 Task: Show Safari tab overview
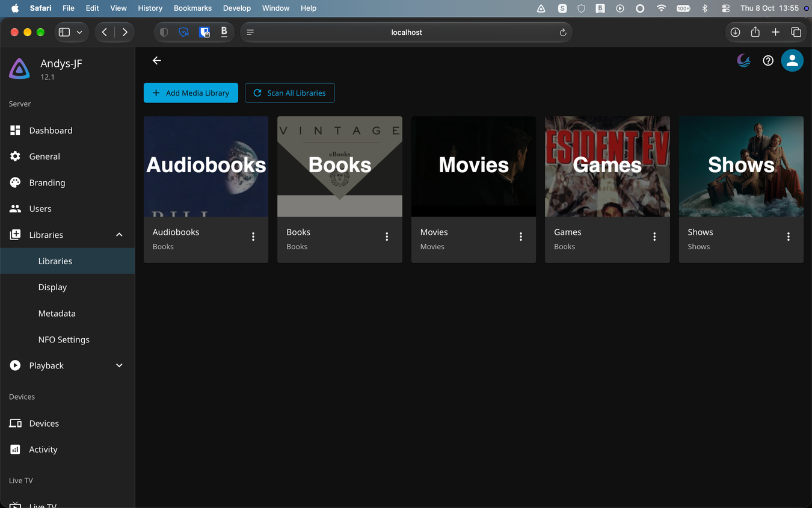tap(796, 33)
